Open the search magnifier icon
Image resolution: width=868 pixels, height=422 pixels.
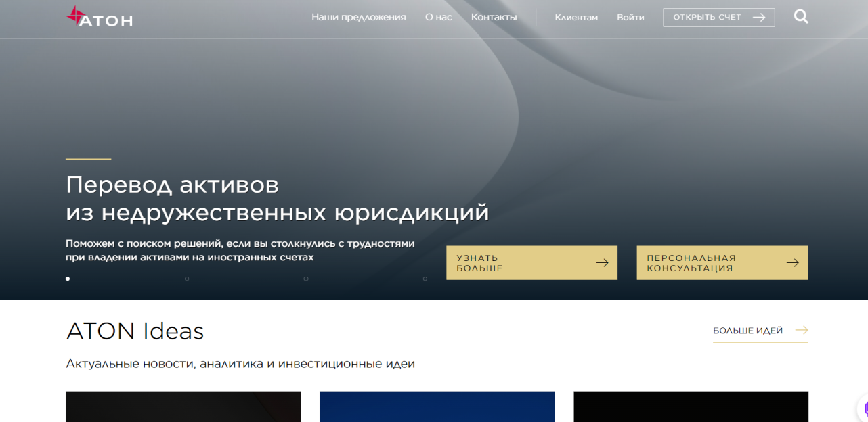click(801, 17)
